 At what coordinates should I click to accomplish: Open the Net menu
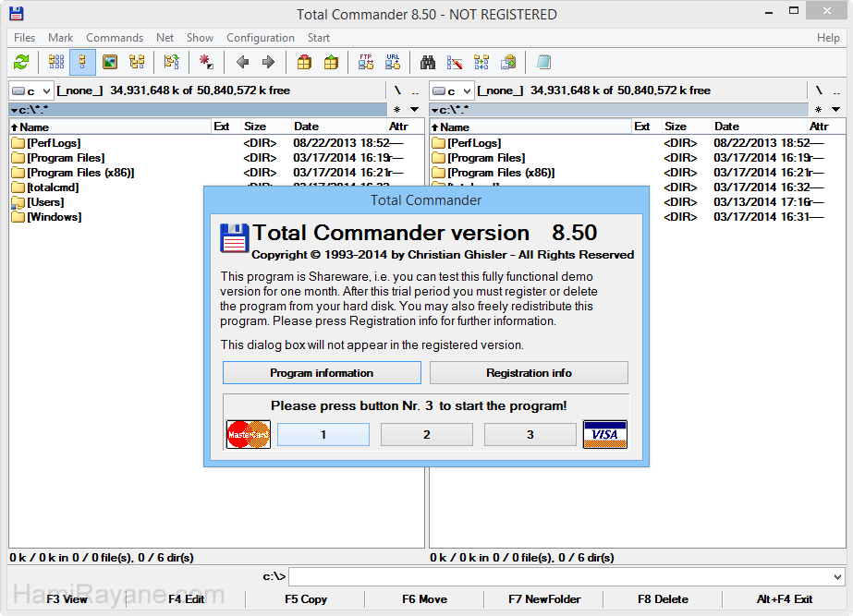pos(165,38)
